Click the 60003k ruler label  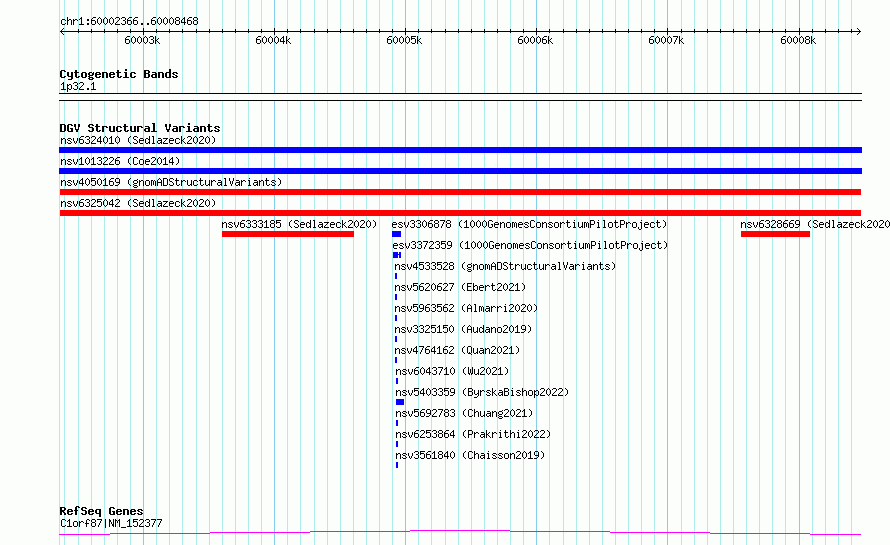click(x=142, y=40)
